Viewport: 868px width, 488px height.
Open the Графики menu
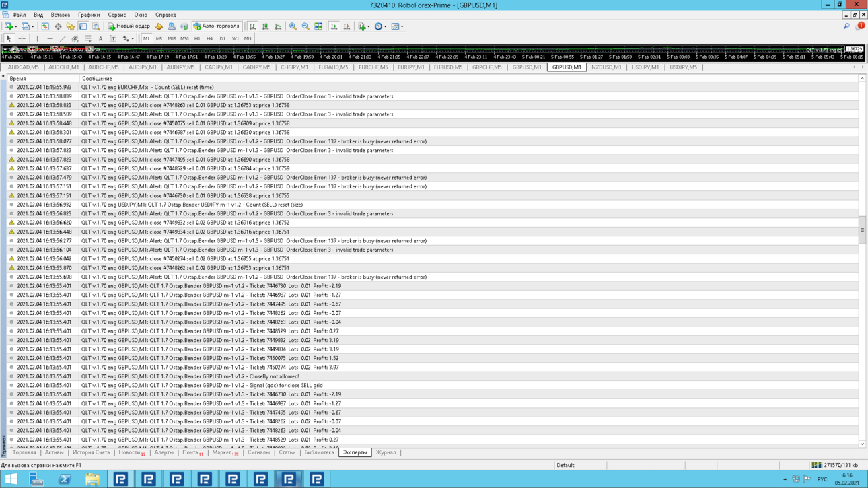[89, 15]
